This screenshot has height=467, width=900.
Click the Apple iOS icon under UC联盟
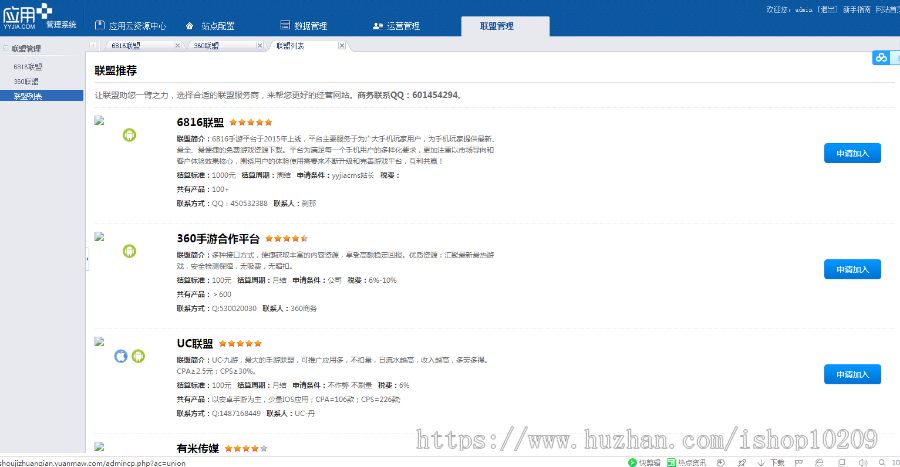[121, 356]
